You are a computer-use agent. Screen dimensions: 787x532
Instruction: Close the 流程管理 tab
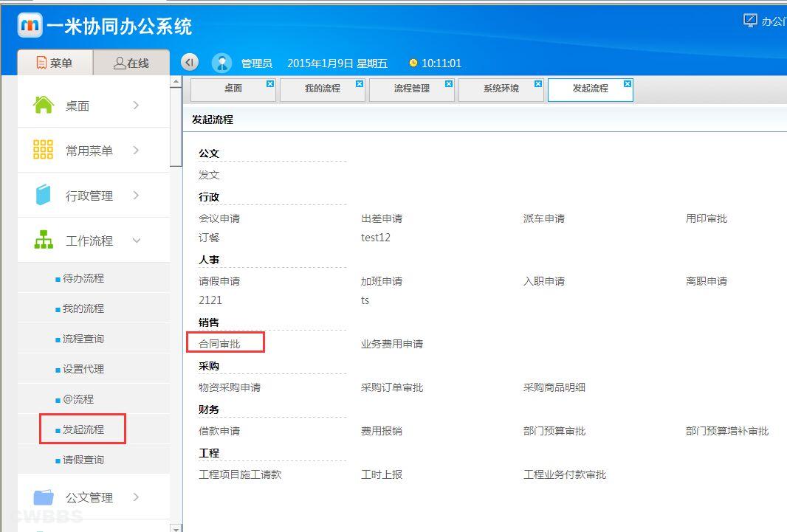click(x=449, y=83)
